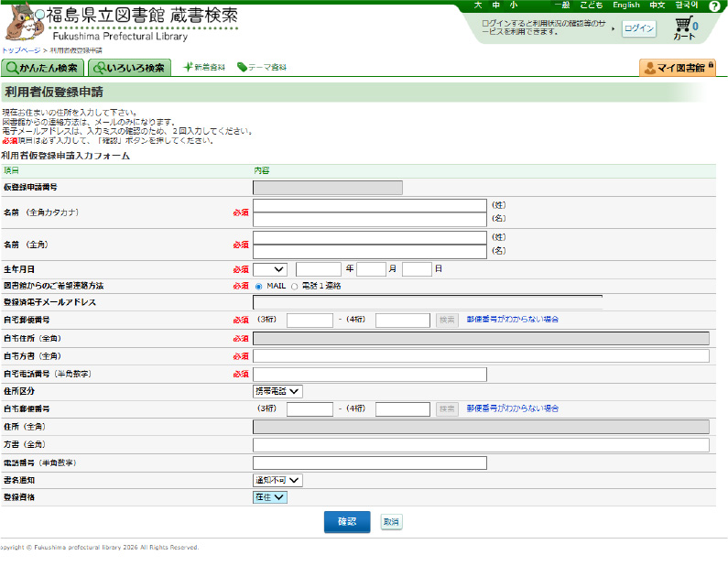
Task: Switch language to English
Action: tap(626, 5)
